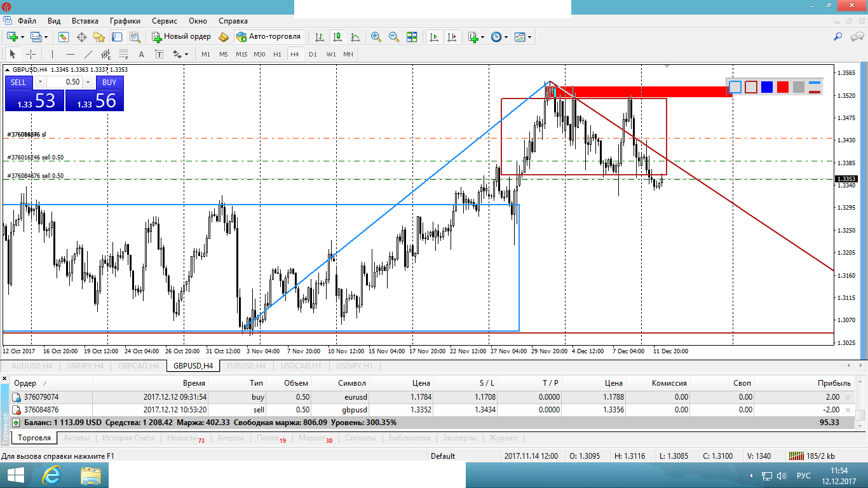The width and height of the screenshot is (868, 488).
Task: Click the zoom in magnifier icon
Action: tap(376, 37)
